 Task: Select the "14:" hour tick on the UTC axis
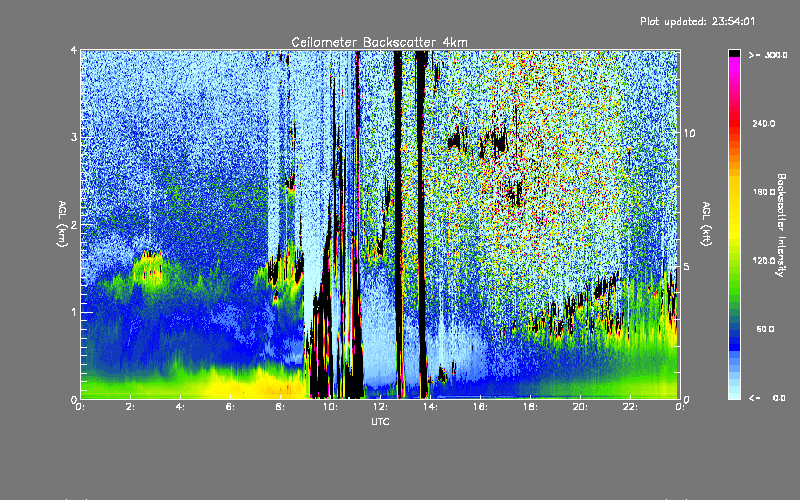pyautogui.click(x=430, y=407)
